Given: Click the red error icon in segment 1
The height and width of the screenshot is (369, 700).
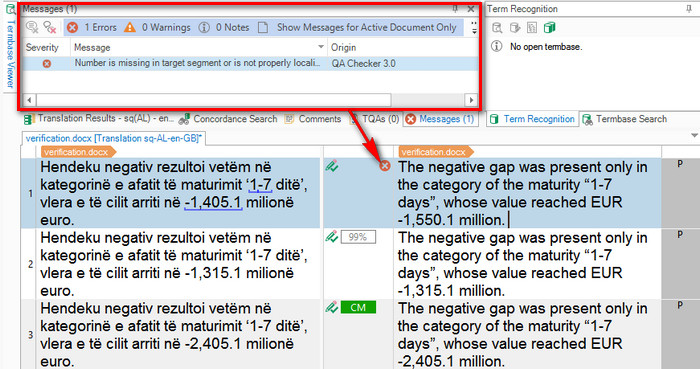Looking at the screenshot, I should point(385,166).
